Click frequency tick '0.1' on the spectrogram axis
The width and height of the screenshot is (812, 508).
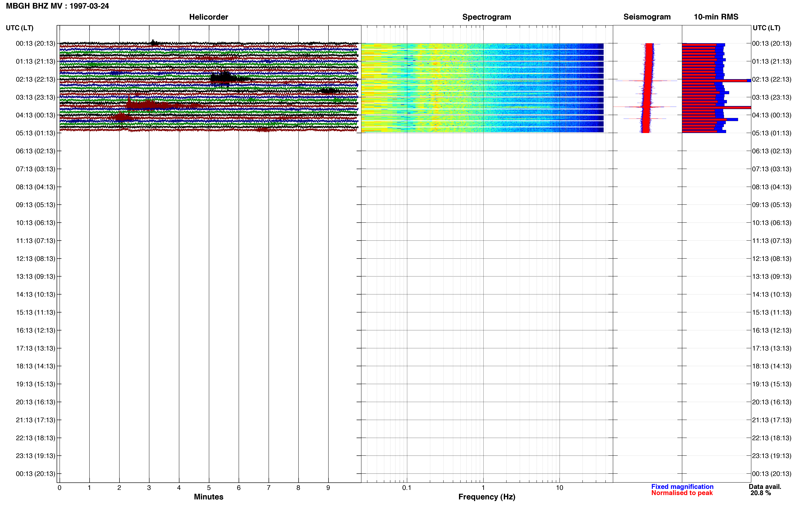(407, 487)
